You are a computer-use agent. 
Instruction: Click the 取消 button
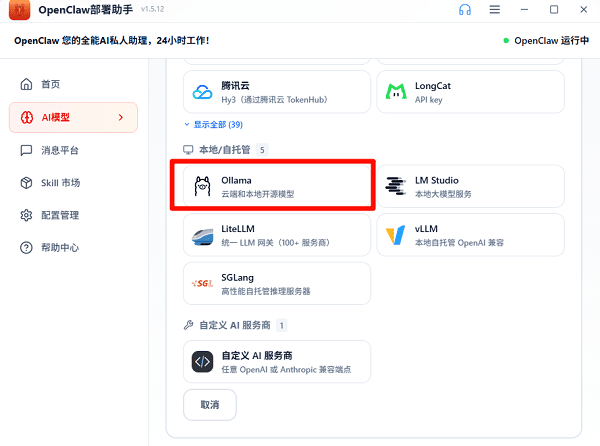tap(210, 405)
